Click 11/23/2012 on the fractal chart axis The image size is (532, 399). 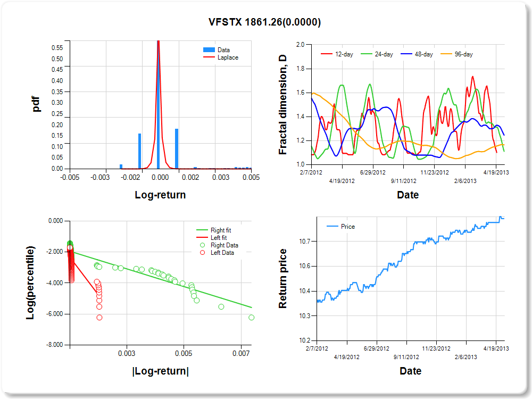tap(435, 172)
